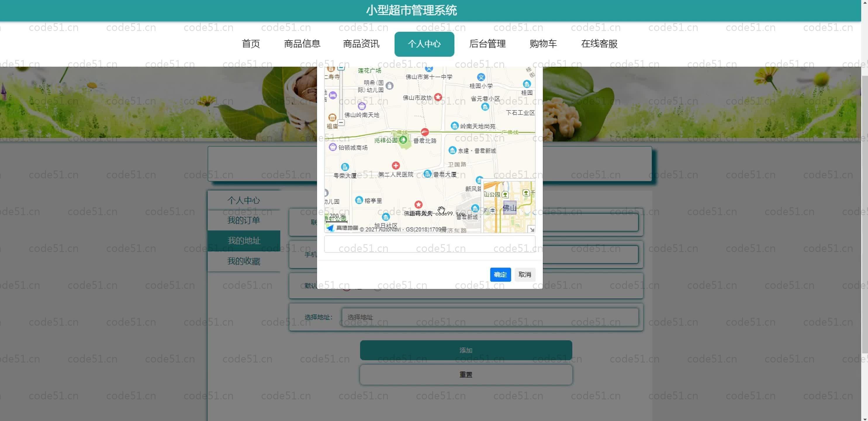
Task: Click the 旭日社区 community marker icon
Action: [x=386, y=217]
